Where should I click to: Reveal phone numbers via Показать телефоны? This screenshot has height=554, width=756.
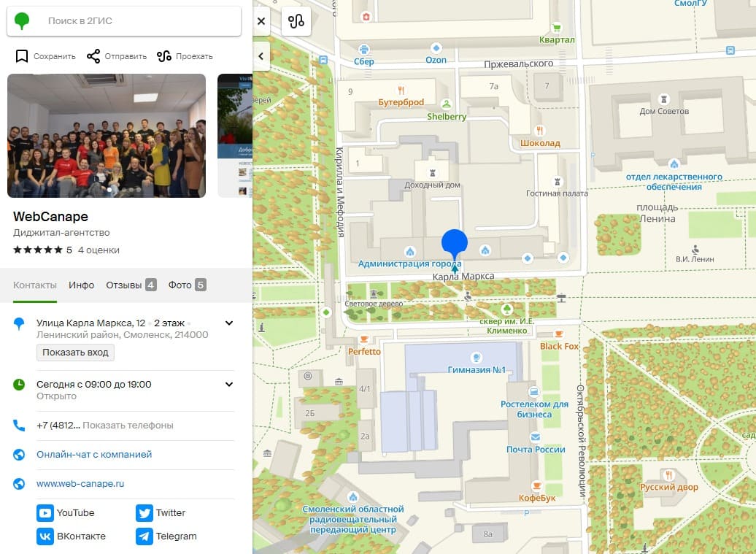pos(128,426)
